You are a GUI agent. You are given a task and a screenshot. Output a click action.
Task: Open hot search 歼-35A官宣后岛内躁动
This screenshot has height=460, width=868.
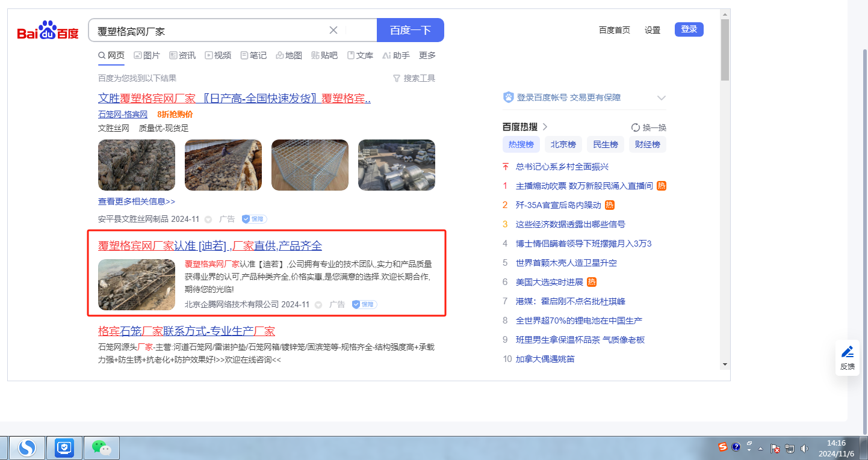coord(559,205)
